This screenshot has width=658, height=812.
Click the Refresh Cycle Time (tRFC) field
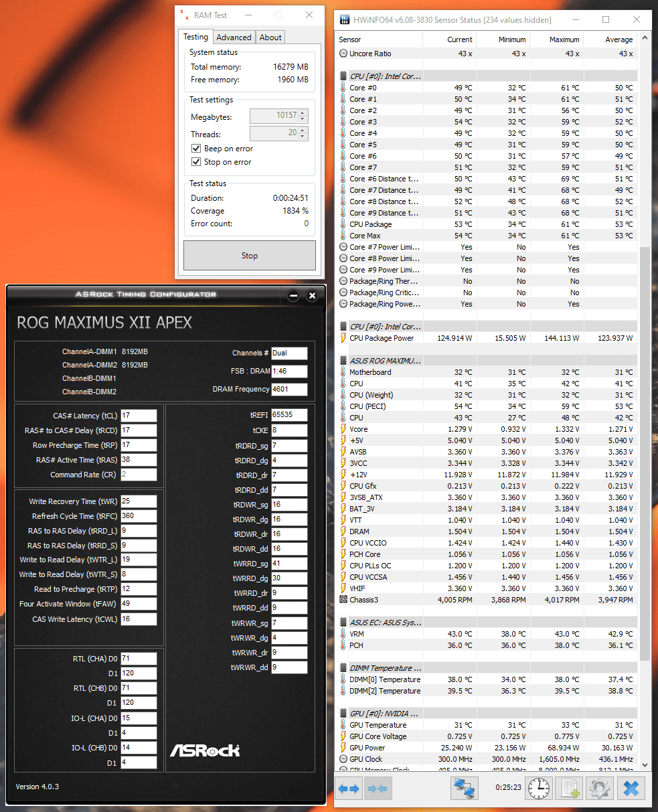pos(139,516)
